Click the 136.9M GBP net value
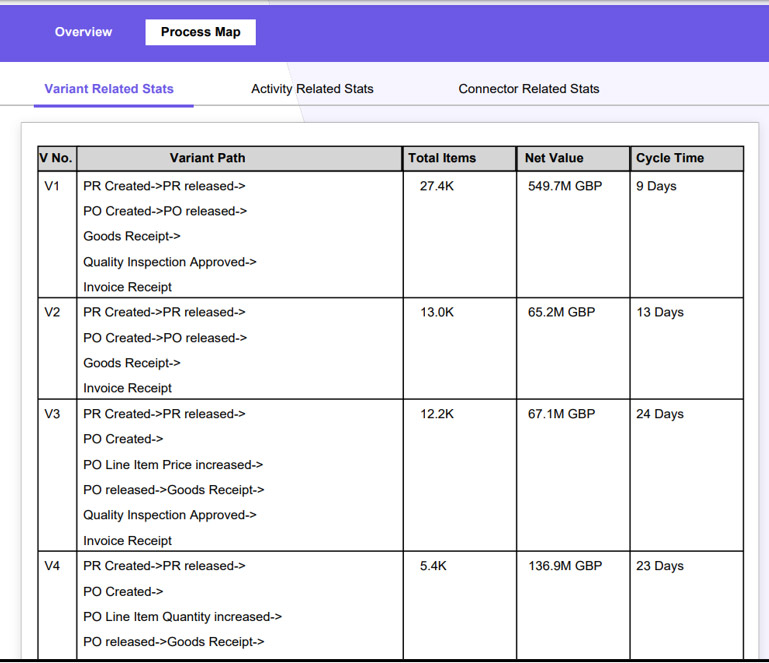Screen dimensions: 769x663 [565, 566]
